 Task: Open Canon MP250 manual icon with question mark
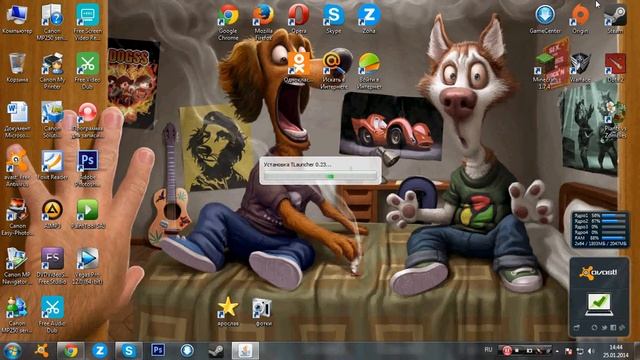point(52,22)
